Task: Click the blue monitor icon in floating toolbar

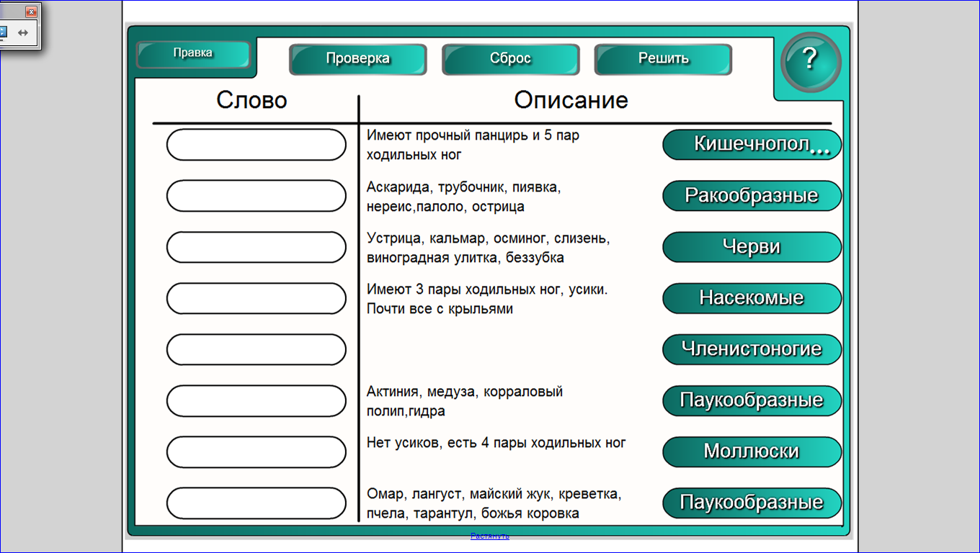Action: point(2,32)
